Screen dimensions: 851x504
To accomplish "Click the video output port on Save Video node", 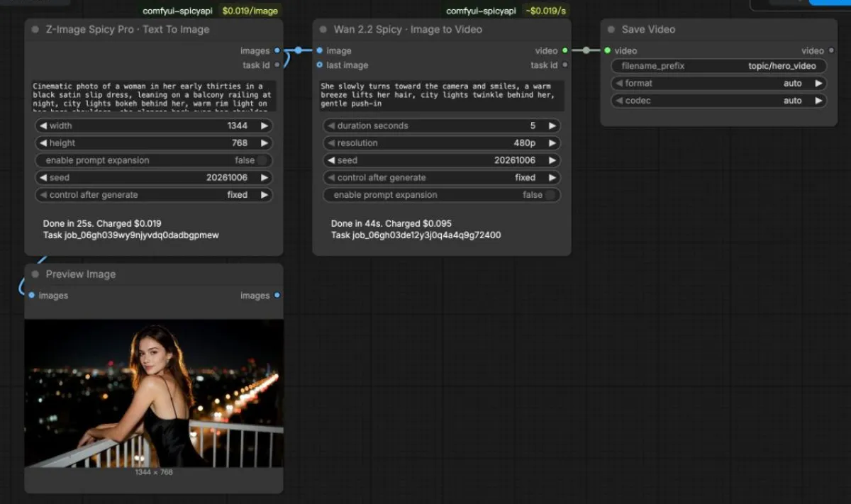I will coord(831,50).
